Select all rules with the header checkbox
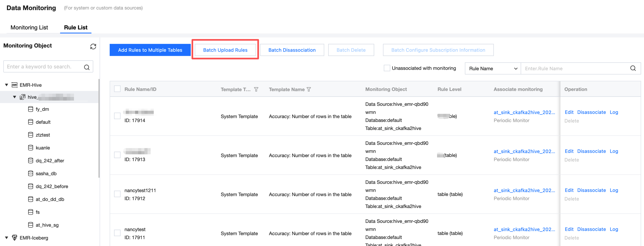The width and height of the screenshot is (644, 246). pyautogui.click(x=117, y=89)
